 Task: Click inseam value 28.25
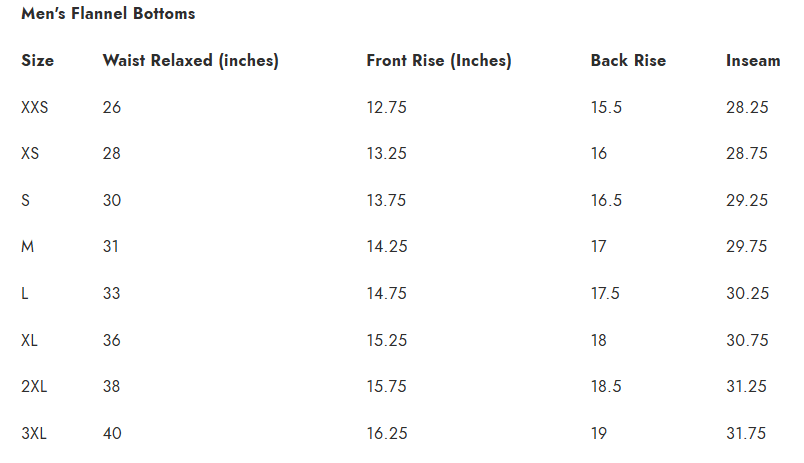tap(747, 108)
